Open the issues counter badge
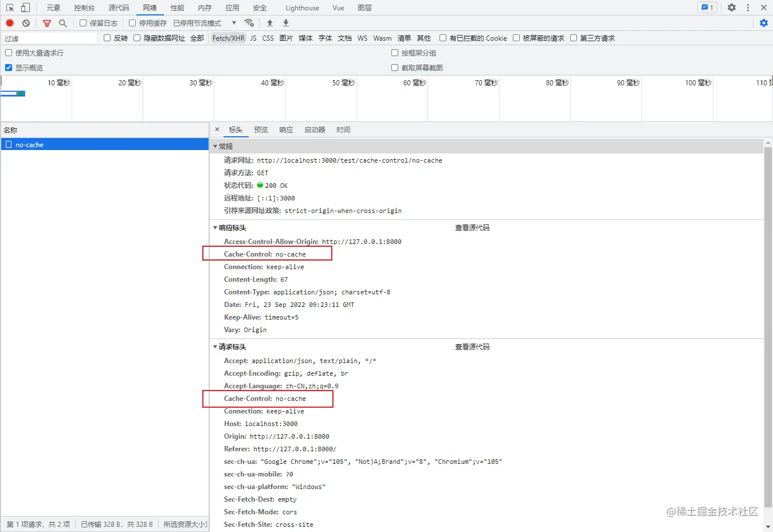This screenshot has width=773, height=532. (x=708, y=7)
